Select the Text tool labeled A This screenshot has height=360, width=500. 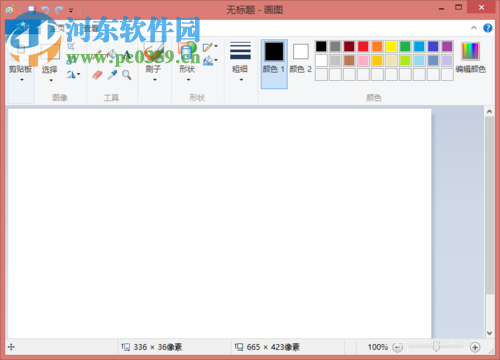tap(127, 55)
